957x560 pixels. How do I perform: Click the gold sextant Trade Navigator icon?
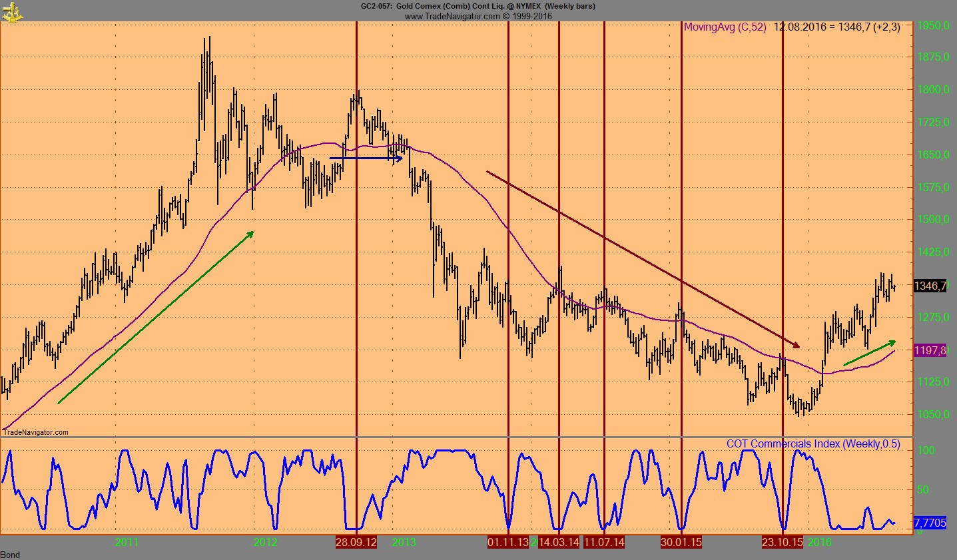pos(13,11)
